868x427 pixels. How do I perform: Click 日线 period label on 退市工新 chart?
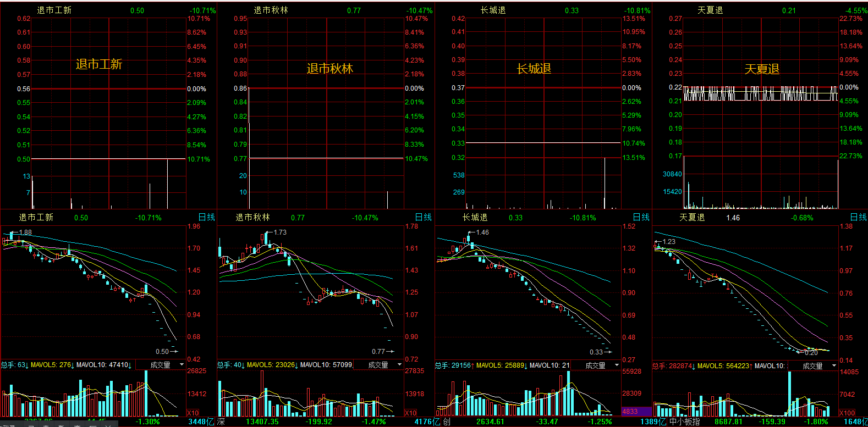[207, 218]
